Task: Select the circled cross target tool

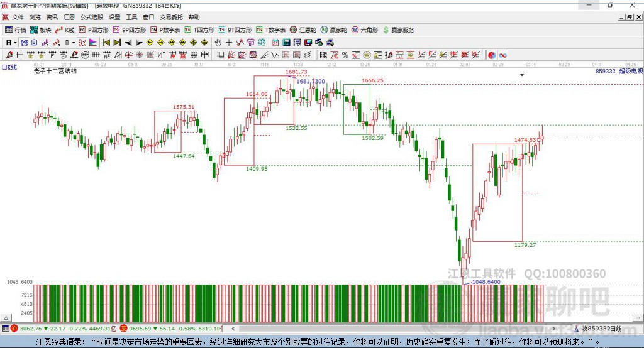Action: click(x=128, y=55)
